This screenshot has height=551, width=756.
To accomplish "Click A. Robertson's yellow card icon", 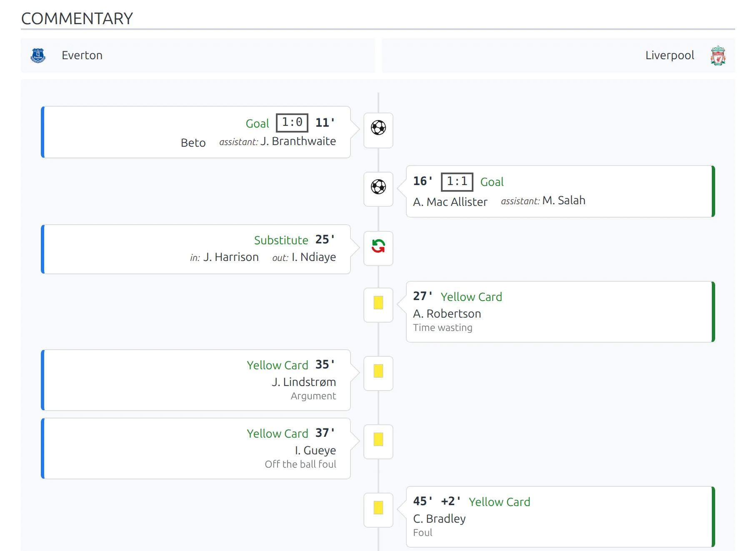I will point(378,303).
